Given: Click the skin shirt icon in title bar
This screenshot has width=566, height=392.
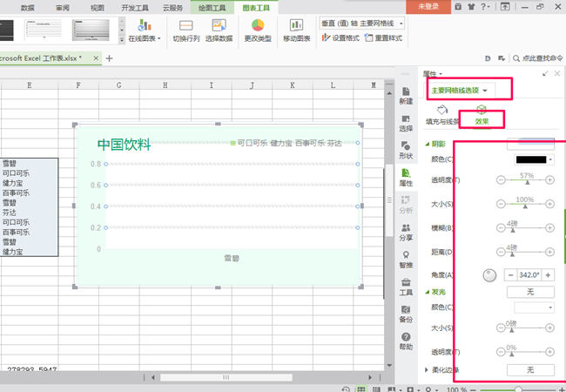Looking at the screenshot, I should [x=471, y=6].
